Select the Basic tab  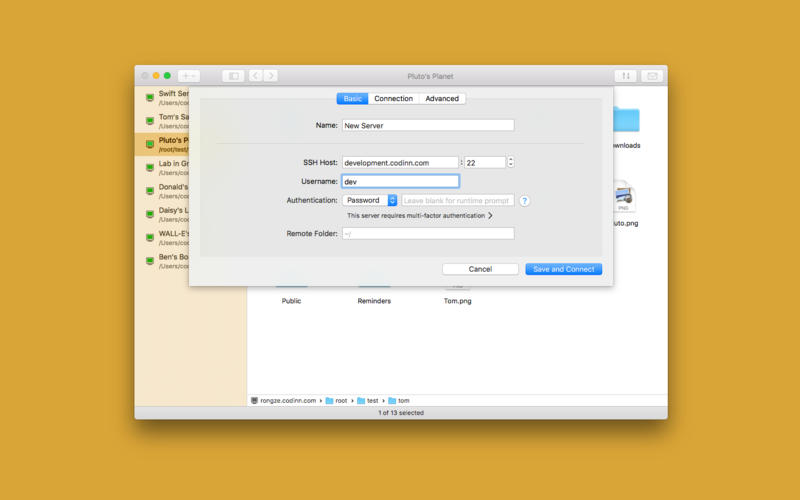pos(353,99)
